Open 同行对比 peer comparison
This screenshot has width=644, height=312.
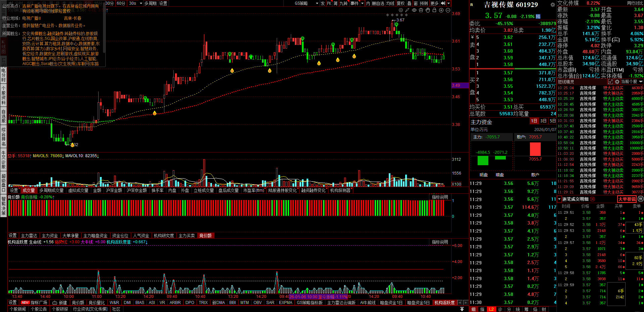635,3
